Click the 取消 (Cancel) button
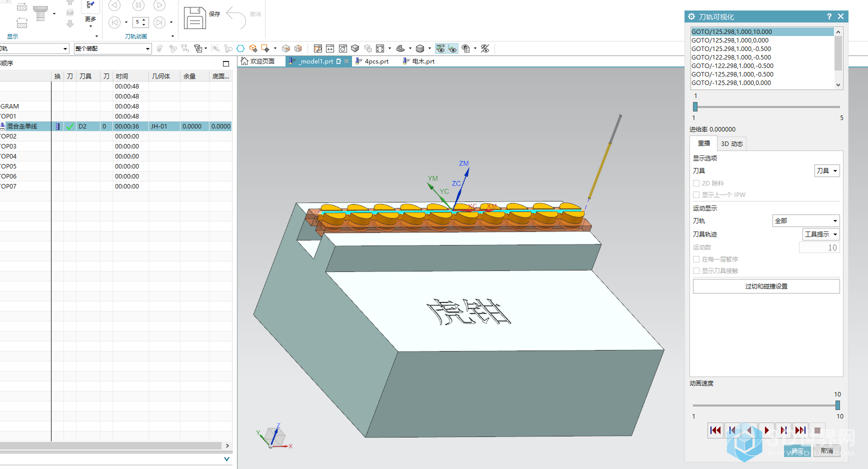Image resolution: width=868 pixels, height=469 pixels. 826,451
